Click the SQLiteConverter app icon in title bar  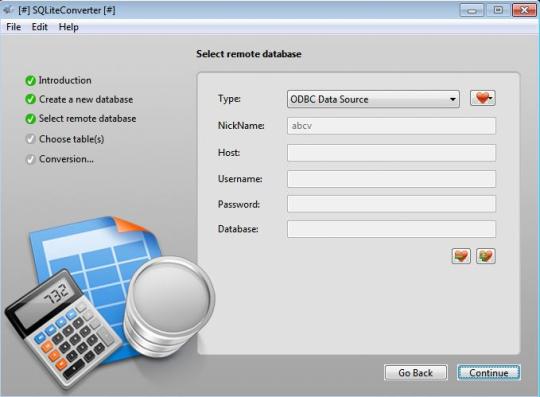click(8, 10)
